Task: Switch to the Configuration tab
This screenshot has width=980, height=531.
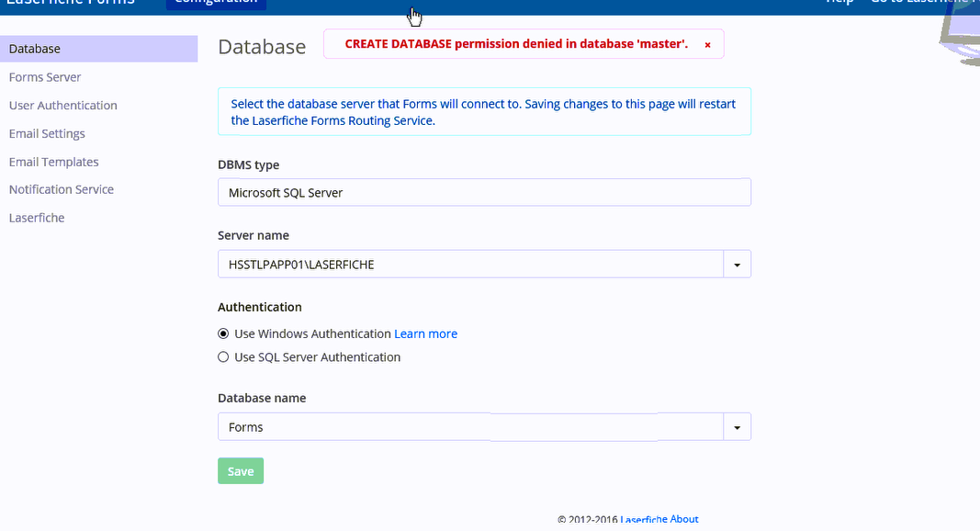Action: click(x=216, y=3)
